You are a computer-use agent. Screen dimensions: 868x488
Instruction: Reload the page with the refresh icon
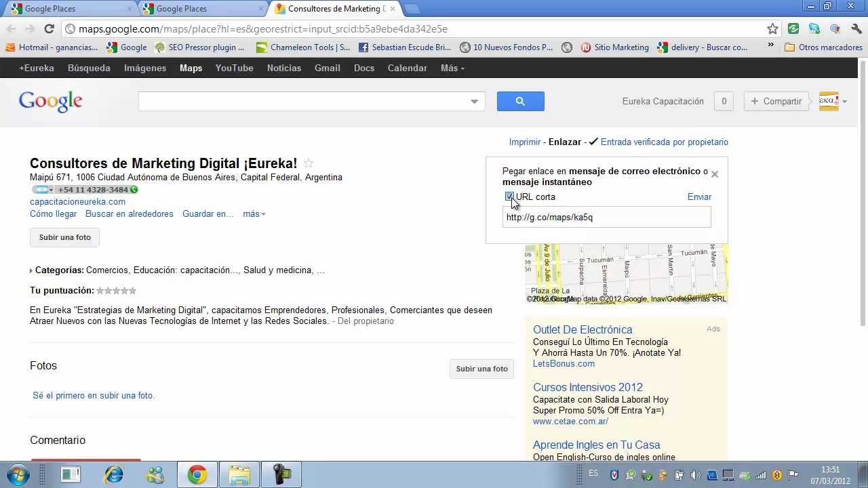tap(49, 29)
